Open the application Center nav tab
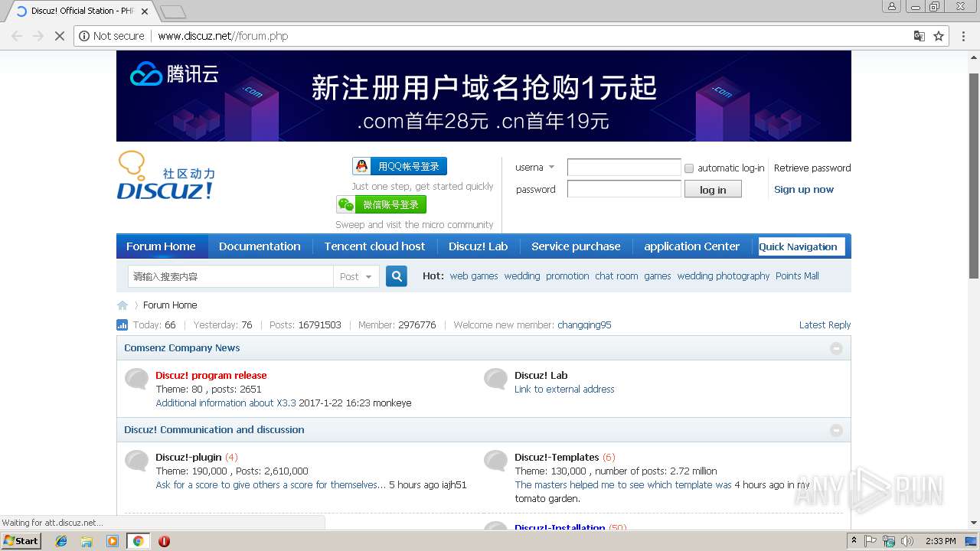Image resolution: width=980 pixels, height=551 pixels. coord(692,246)
